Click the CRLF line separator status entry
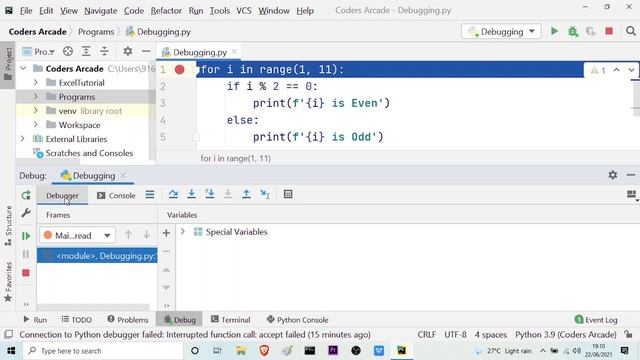The width and height of the screenshot is (640, 360). (427, 334)
